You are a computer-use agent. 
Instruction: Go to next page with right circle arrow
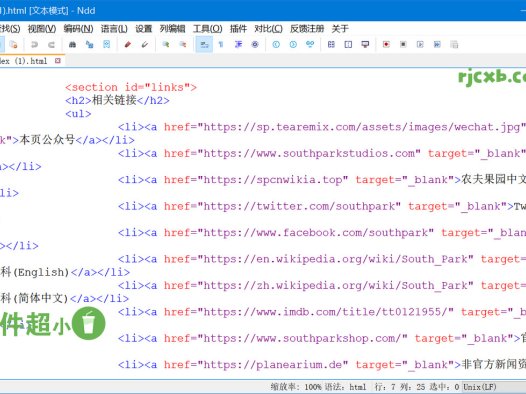coord(293,45)
